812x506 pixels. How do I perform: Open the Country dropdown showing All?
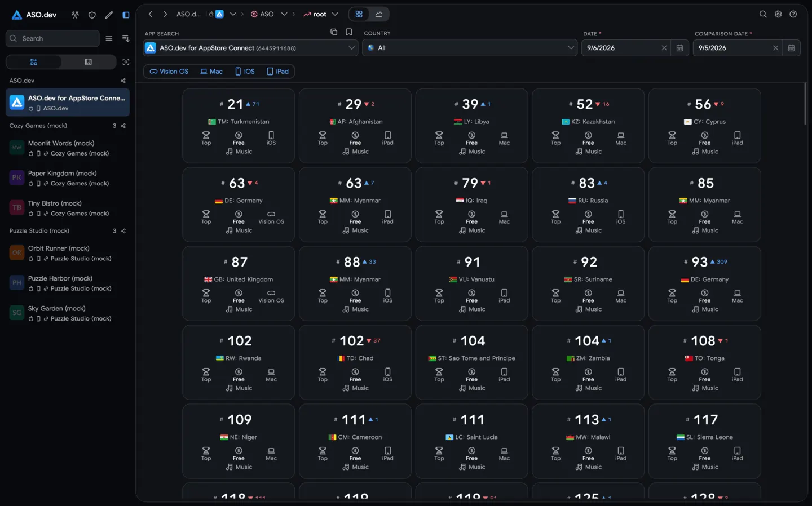(470, 48)
